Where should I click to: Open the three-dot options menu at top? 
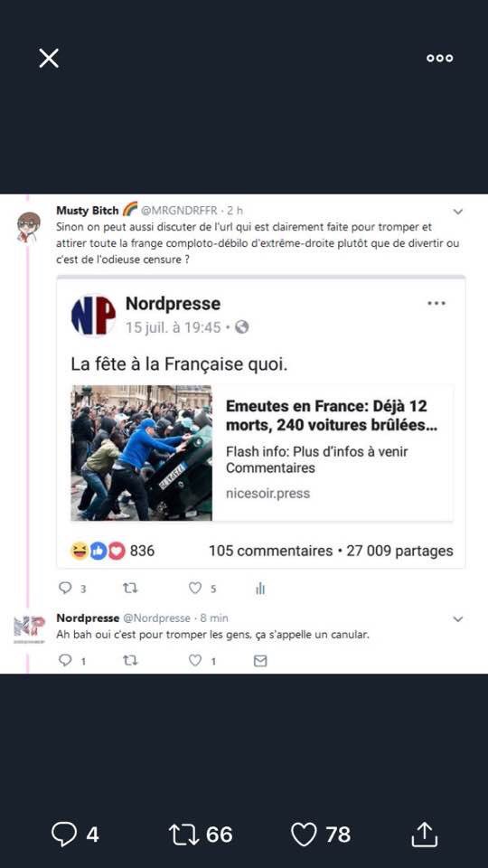pyautogui.click(x=440, y=58)
